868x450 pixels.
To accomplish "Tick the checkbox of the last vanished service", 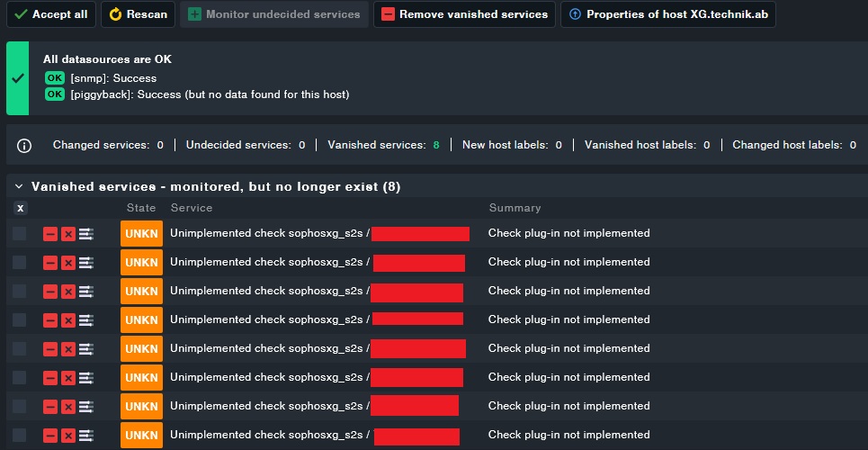I will 20,436.
